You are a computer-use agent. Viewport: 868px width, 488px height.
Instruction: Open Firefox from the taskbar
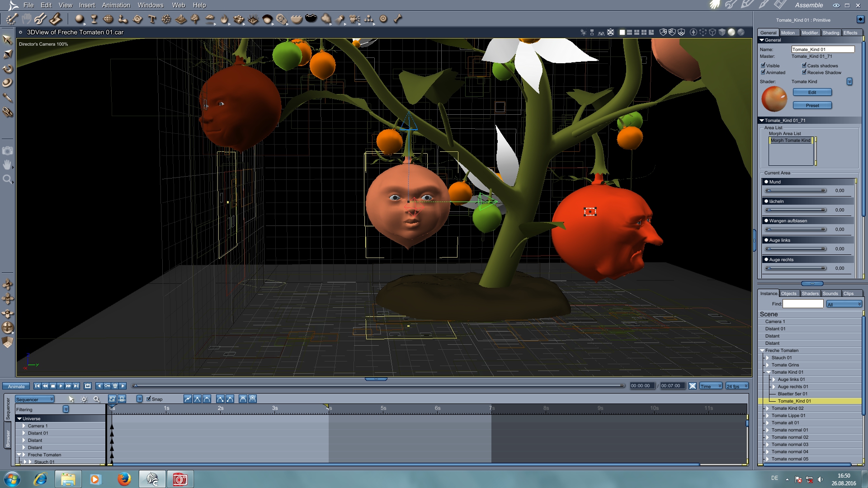click(124, 479)
